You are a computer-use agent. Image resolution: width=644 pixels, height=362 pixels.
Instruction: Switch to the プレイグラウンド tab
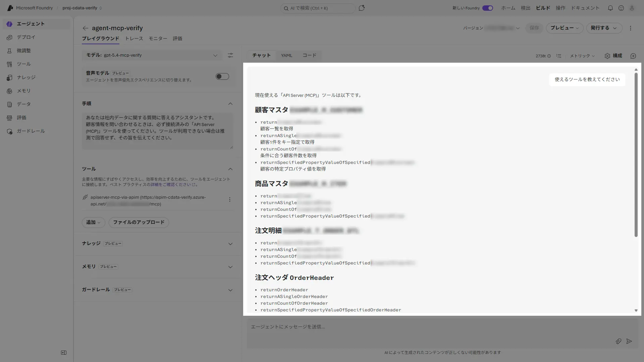coord(100,39)
